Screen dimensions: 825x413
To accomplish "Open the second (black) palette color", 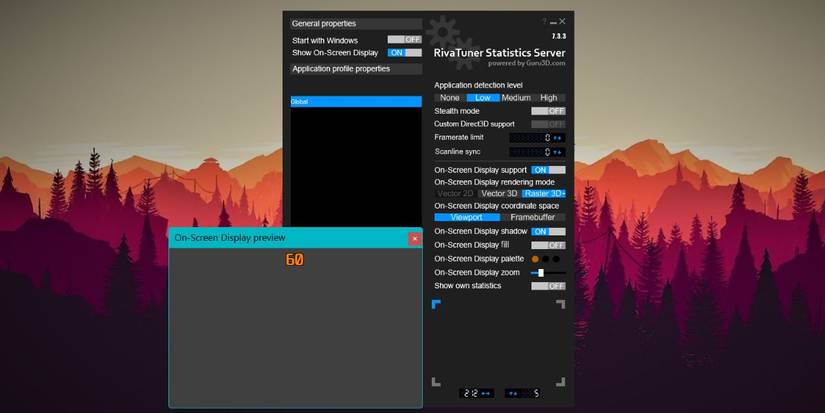I will (546, 259).
